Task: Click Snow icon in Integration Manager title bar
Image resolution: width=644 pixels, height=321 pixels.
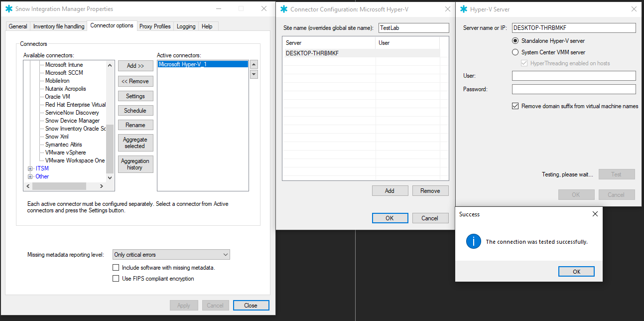Action: [x=8, y=9]
